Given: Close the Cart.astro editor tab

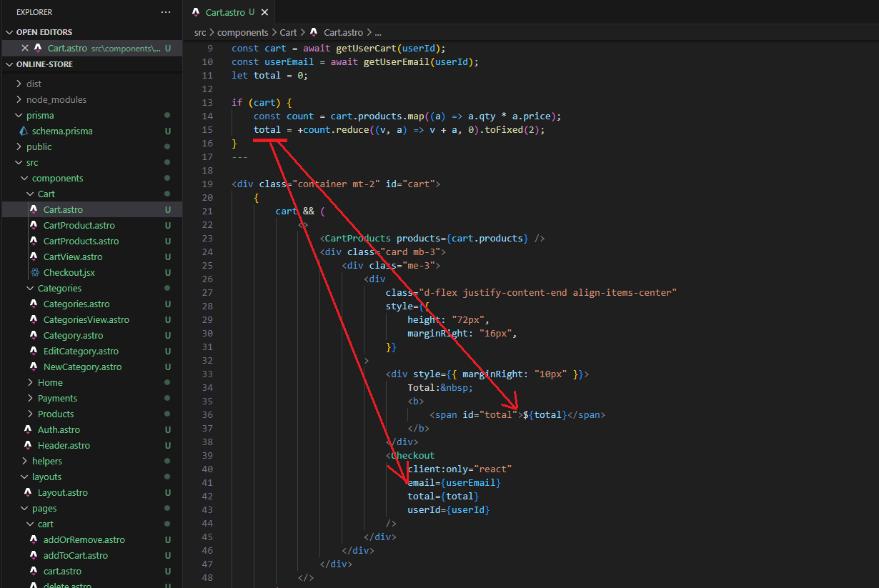Looking at the screenshot, I should [264, 12].
